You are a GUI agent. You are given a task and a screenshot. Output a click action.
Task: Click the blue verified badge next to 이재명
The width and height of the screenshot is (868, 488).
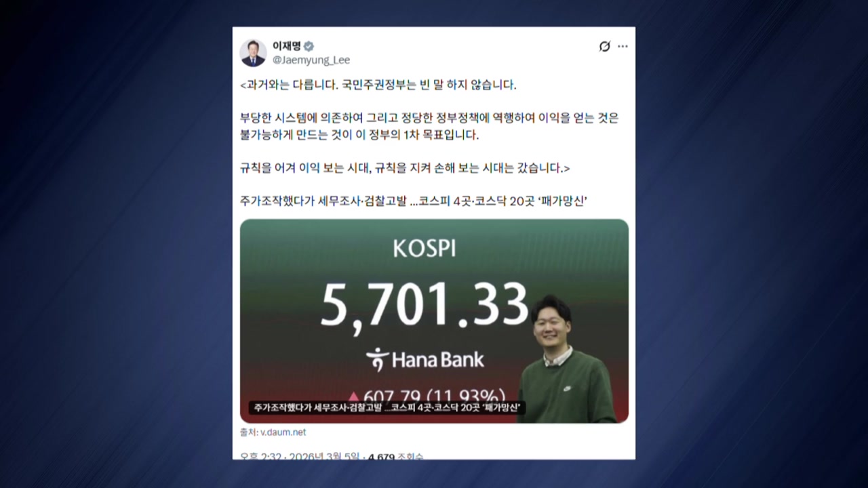pyautogui.click(x=309, y=46)
